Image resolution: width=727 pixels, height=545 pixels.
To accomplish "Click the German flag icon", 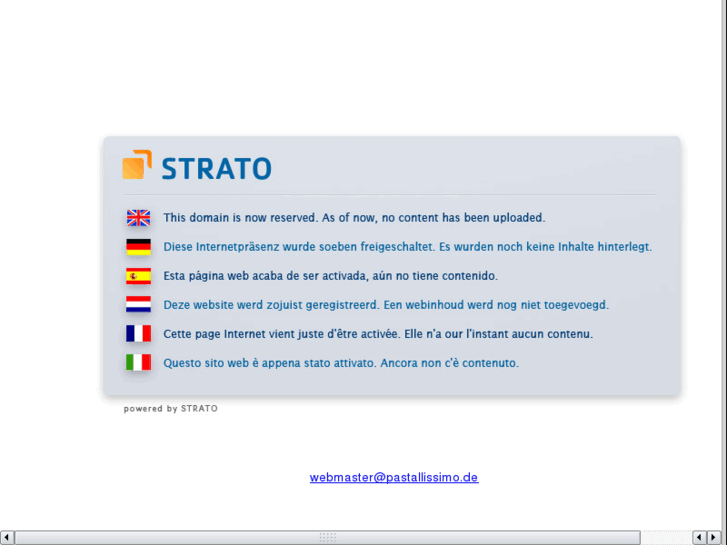I will point(139,247).
